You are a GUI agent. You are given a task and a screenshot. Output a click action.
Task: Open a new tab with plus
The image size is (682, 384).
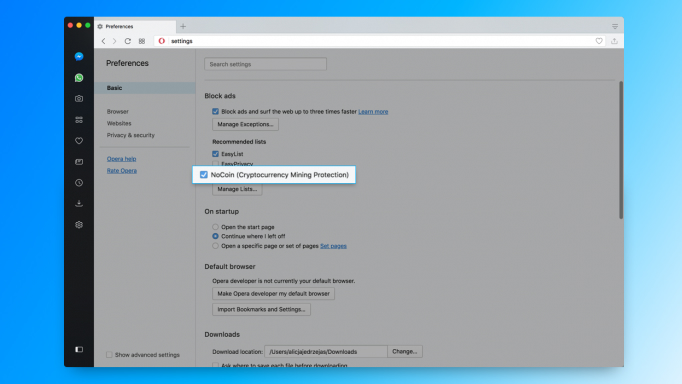click(183, 27)
